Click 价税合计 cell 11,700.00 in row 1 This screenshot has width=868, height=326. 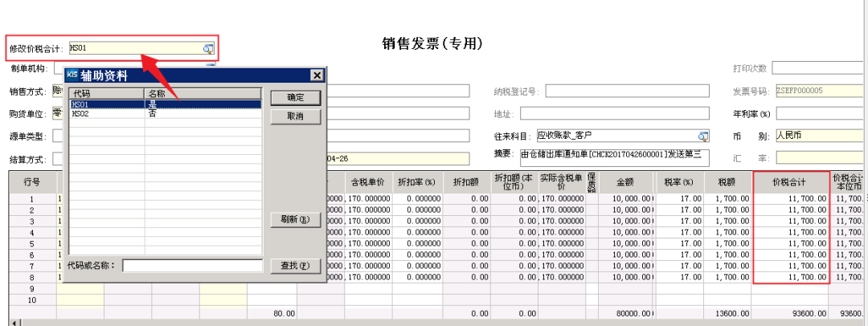click(x=791, y=198)
